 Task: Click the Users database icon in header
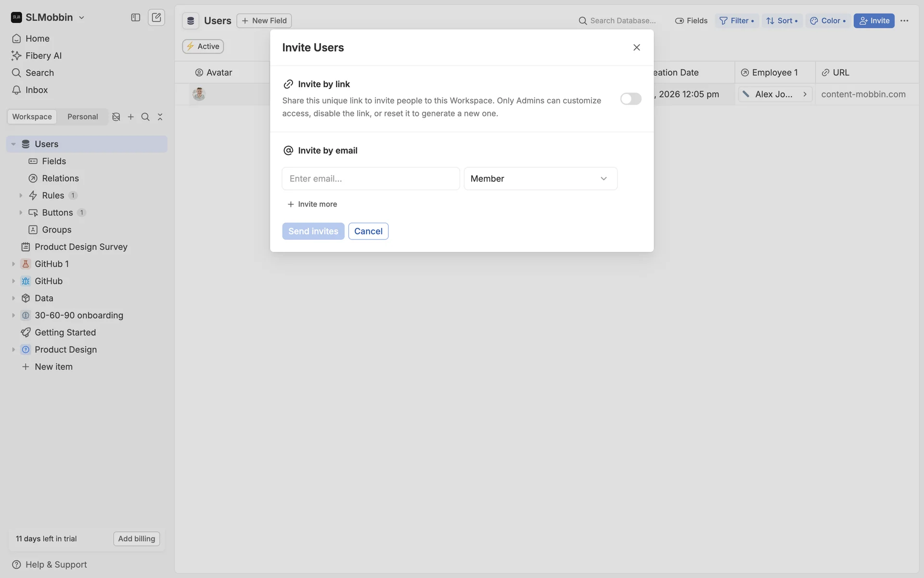[x=191, y=21]
